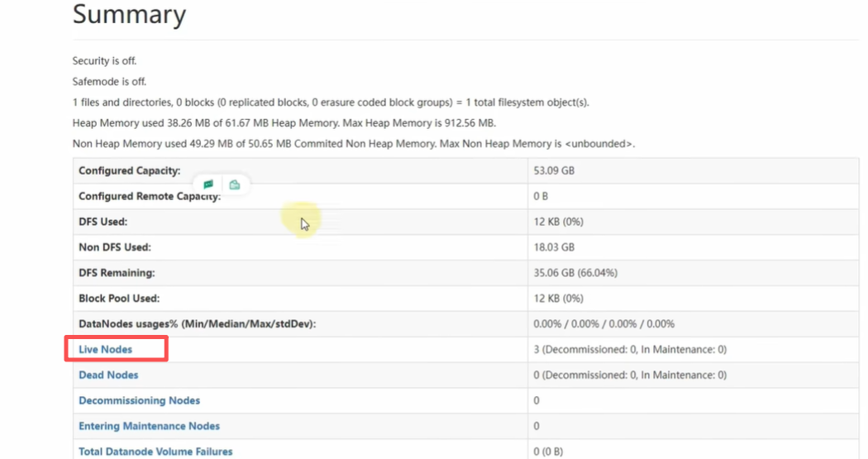Open the Dead Nodes link
868x459 pixels.
pyautogui.click(x=108, y=375)
